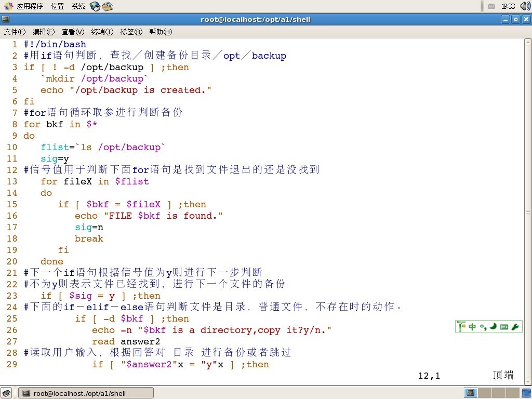Click the window title root@localhost:/opt/a1/shell

(x=255, y=20)
